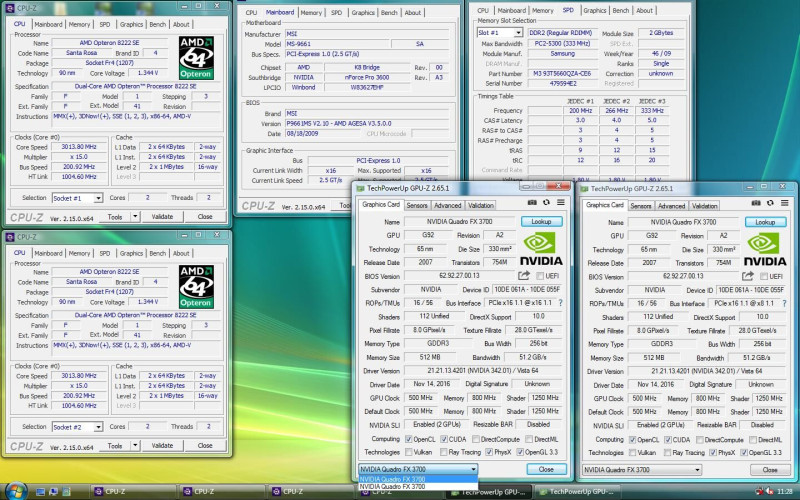Switch to Sensors tab in GPU-Z x16 1.1 window
The height and width of the screenshot is (500, 800).
click(x=417, y=205)
